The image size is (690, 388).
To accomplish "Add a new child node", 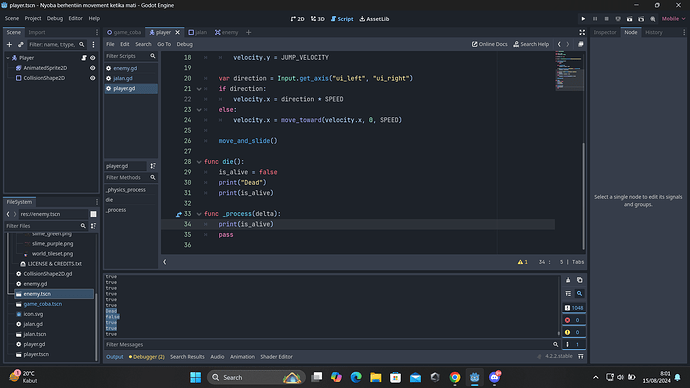I will pos(9,44).
